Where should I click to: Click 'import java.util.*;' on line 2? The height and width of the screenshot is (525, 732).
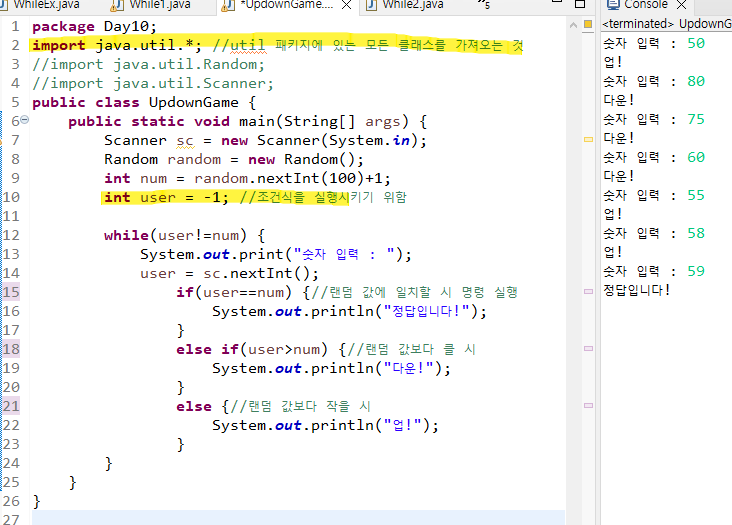(x=117, y=45)
